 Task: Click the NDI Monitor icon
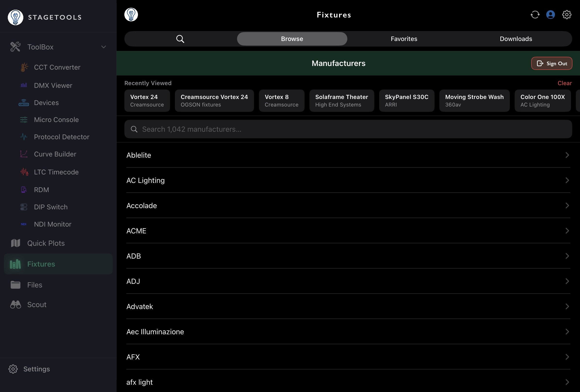pos(24,224)
